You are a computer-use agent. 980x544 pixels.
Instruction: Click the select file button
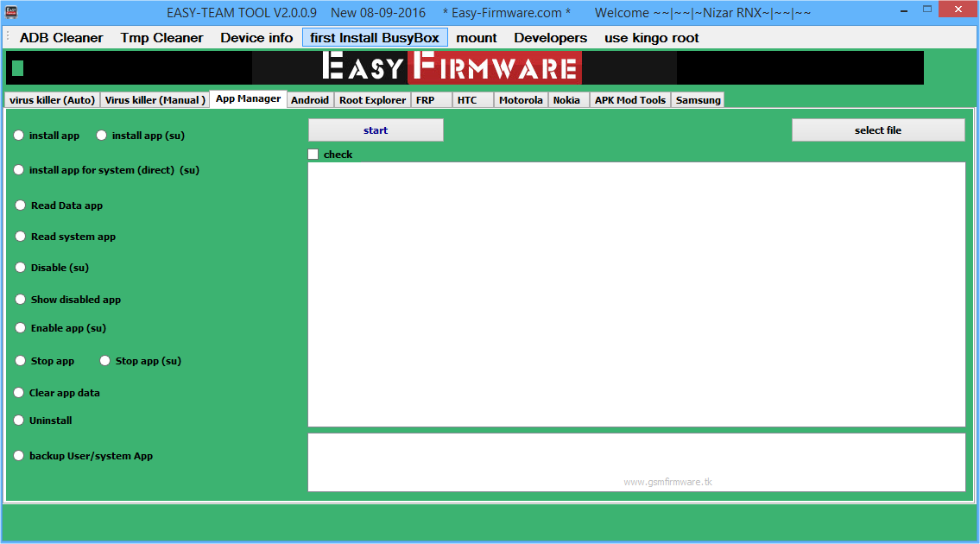point(878,130)
